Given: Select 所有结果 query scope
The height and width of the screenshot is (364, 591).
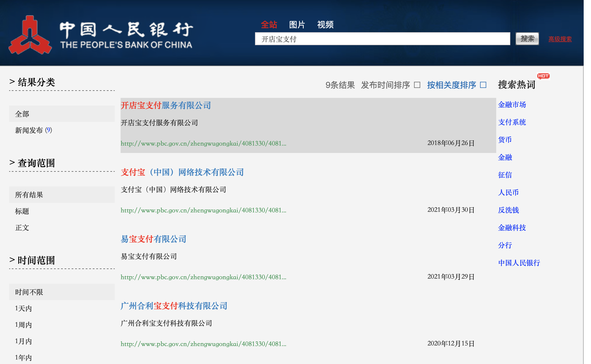Looking at the screenshot, I should [62, 195].
